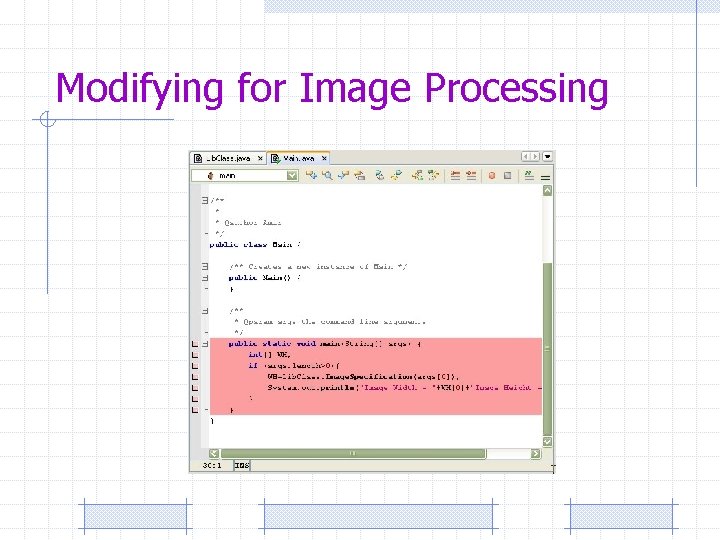Click the gutter mark beside 'int[] WH;' line
This screenshot has width=720, height=540.
coord(195,354)
